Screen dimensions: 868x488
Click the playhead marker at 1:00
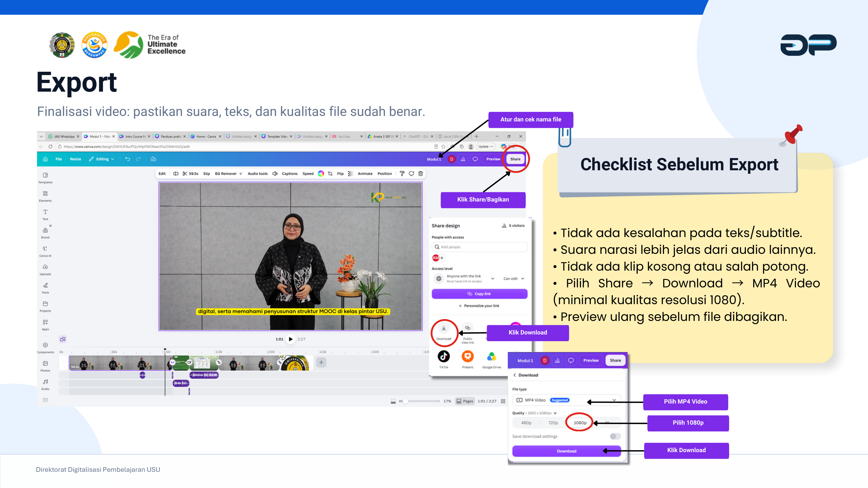[165, 350]
